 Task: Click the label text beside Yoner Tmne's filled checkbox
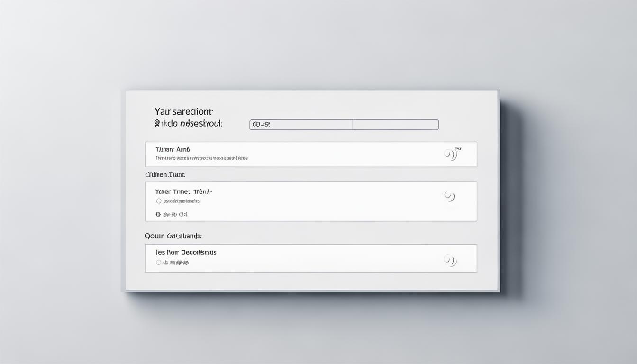tap(175, 215)
